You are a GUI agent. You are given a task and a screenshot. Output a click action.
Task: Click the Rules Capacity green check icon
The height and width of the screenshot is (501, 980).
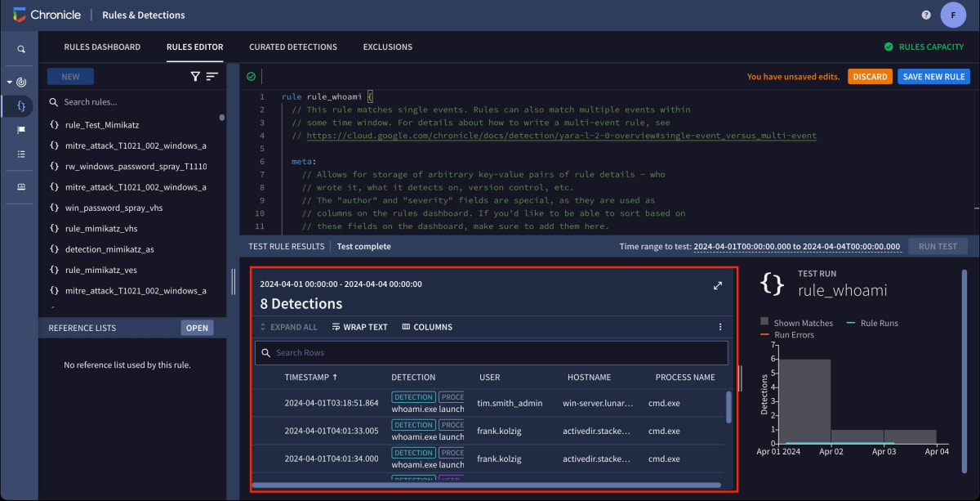coord(889,47)
